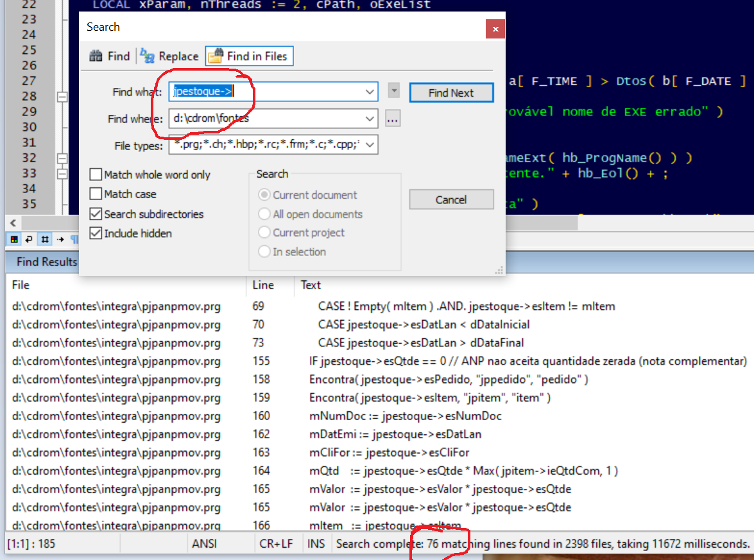The image size is (754, 560).
Task: Click line number 30 in editor gutter
Action: coord(29,127)
